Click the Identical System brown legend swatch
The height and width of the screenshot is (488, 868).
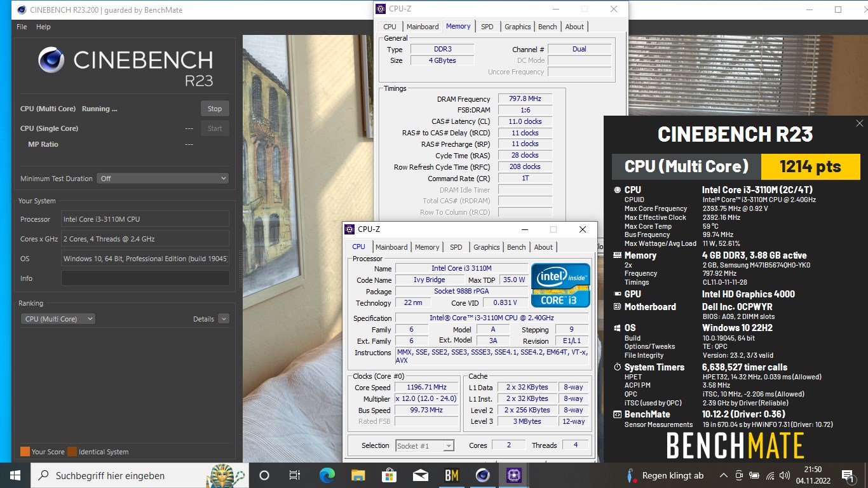(x=72, y=452)
